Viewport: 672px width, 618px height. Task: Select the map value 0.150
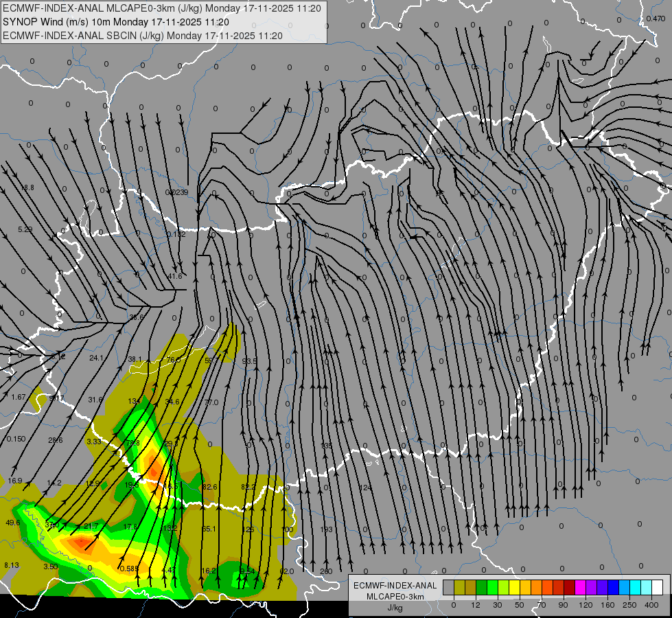coord(16,439)
